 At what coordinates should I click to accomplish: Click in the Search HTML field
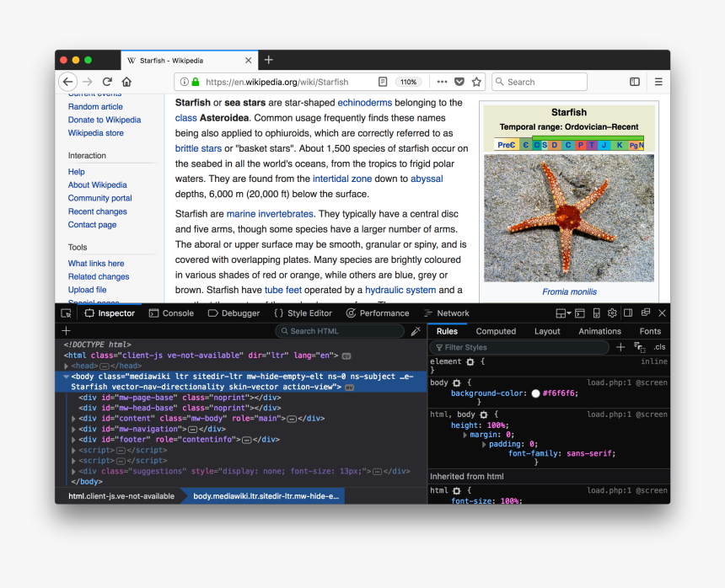(340, 331)
